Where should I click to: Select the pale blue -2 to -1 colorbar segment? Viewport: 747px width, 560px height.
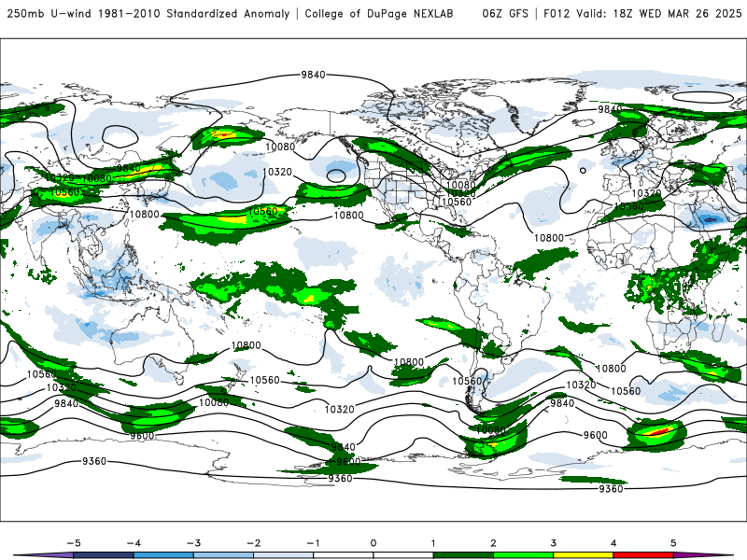(284, 555)
